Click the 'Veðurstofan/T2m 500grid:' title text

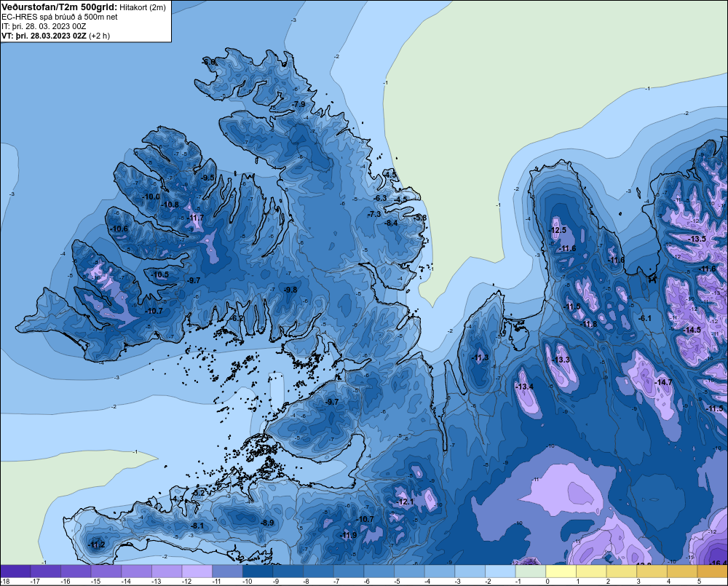[x=59, y=7]
